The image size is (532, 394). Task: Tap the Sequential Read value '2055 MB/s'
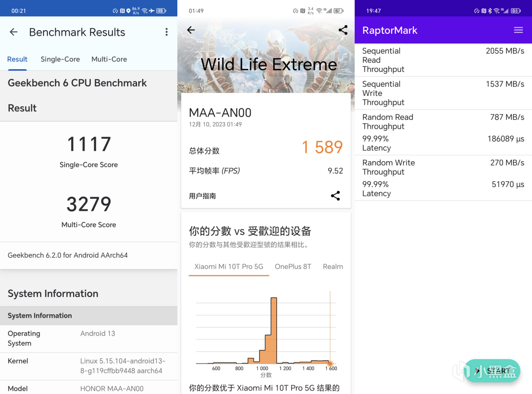tap(505, 51)
